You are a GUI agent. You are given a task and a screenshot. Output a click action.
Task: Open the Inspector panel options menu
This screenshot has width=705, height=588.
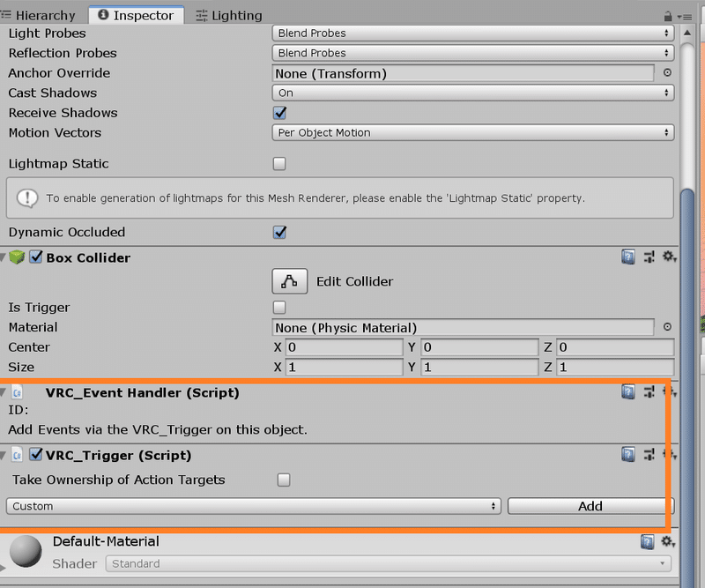(x=685, y=17)
